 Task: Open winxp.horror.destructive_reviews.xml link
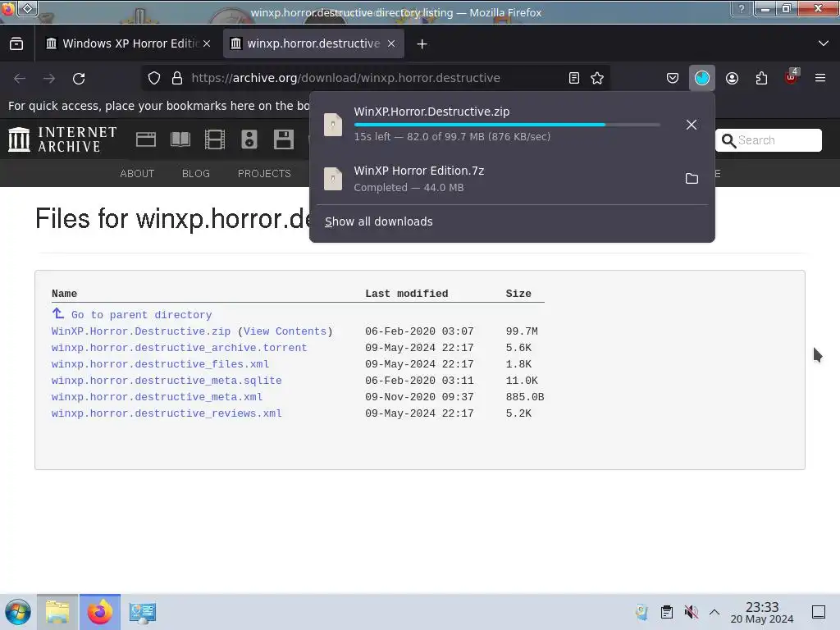click(x=167, y=413)
